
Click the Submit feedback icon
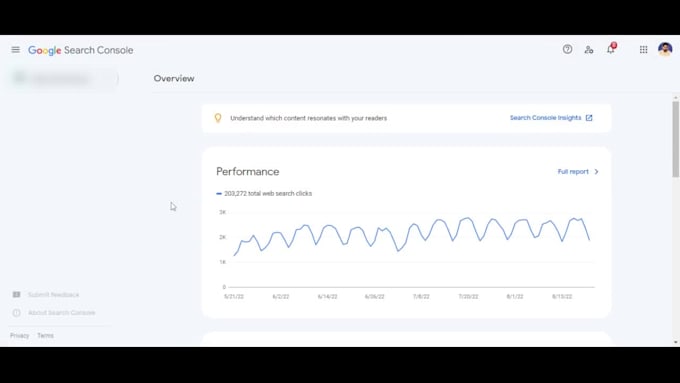point(16,295)
